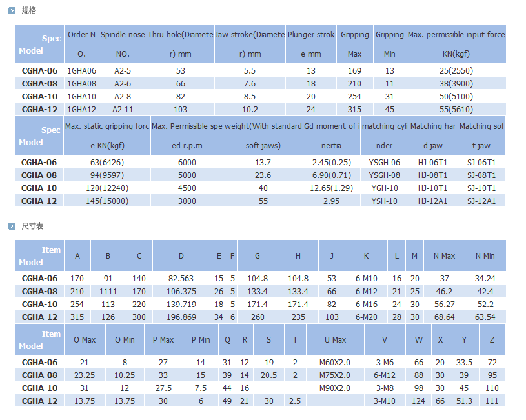Click static gripping force value 63(6426)
The image size is (526, 420).
(x=107, y=163)
